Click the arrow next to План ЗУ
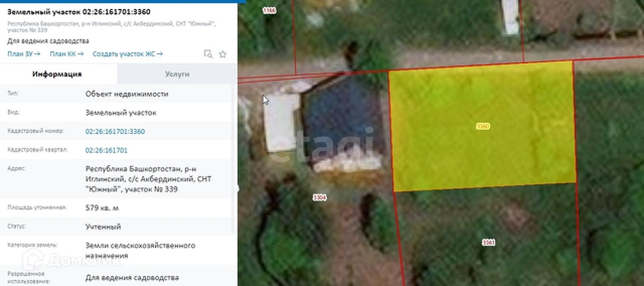 click(38, 54)
